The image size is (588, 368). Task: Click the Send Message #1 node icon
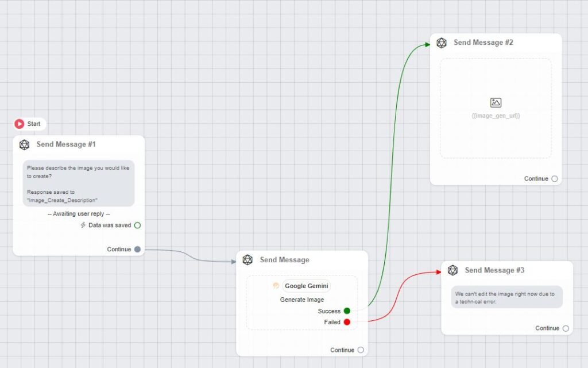(24, 144)
